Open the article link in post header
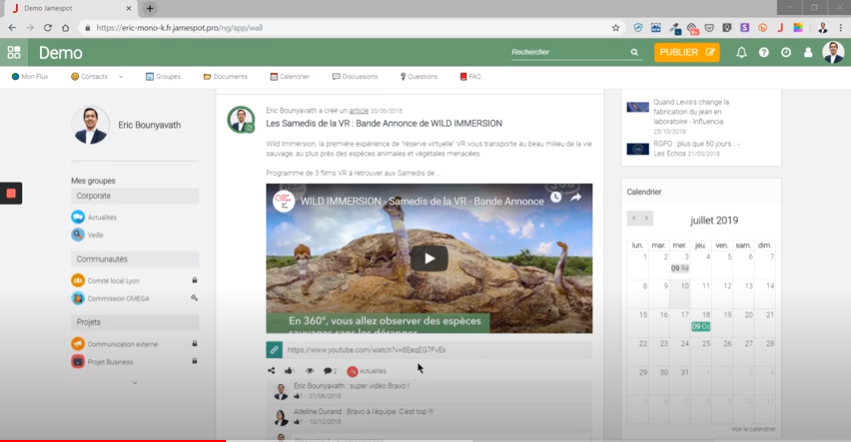This screenshot has height=442, width=851. coord(358,111)
